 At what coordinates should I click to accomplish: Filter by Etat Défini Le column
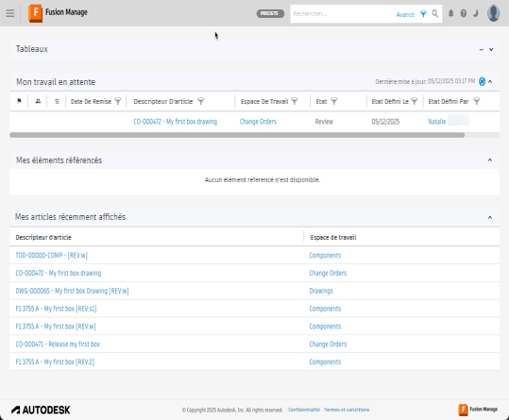[415, 102]
